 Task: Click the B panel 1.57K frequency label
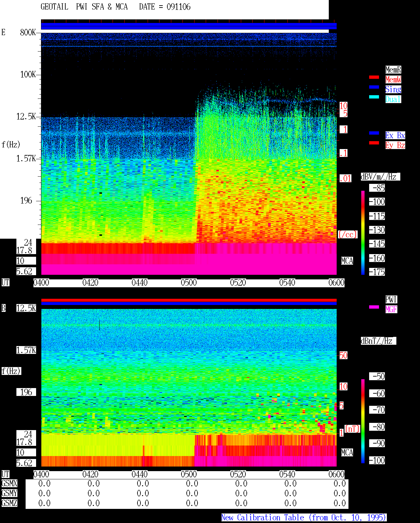pos(26,350)
